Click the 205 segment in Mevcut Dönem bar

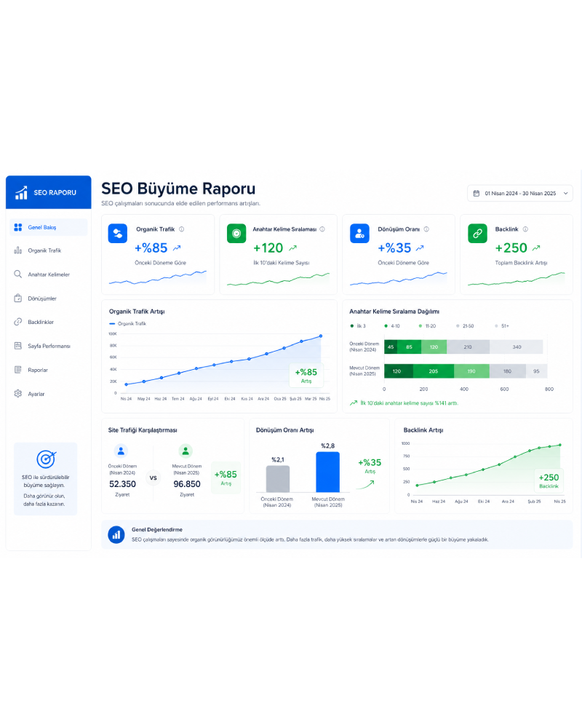coord(433,371)
